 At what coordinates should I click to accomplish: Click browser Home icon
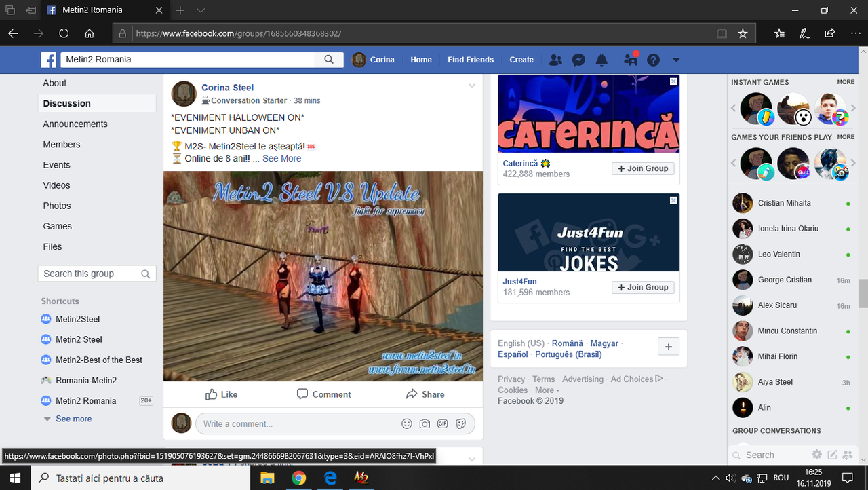point(90,33)
